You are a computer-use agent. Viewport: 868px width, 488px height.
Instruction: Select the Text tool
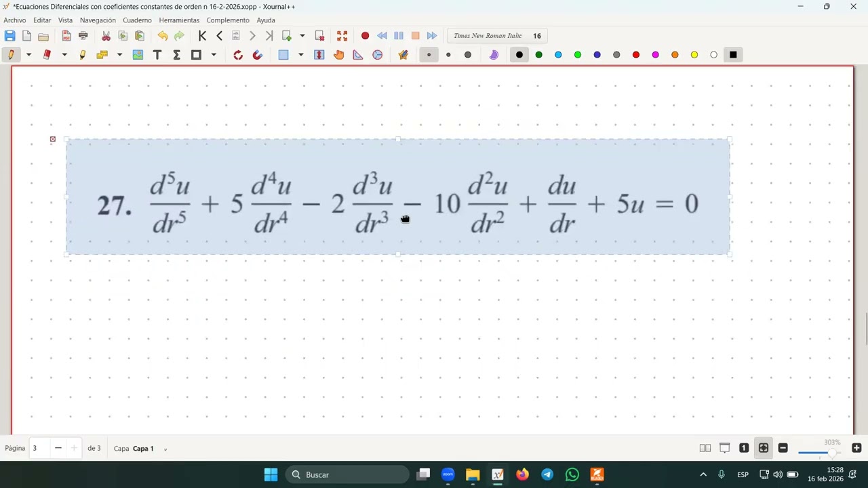pyautogui.click(x=157, y=55)
